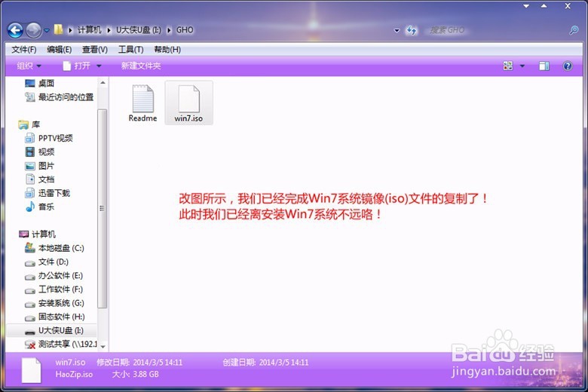The image size is (588, 392).
Task: Click the folder icon in address bar
Action: click(x=59, y=29)
